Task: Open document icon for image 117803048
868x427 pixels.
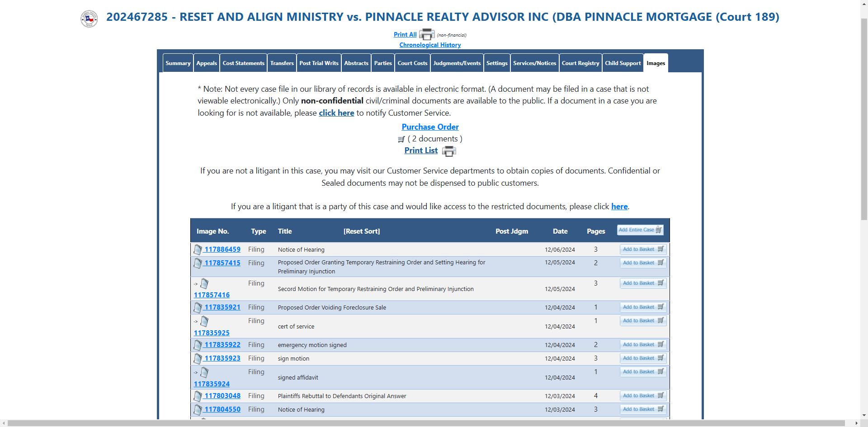Action: coord(198,396)
